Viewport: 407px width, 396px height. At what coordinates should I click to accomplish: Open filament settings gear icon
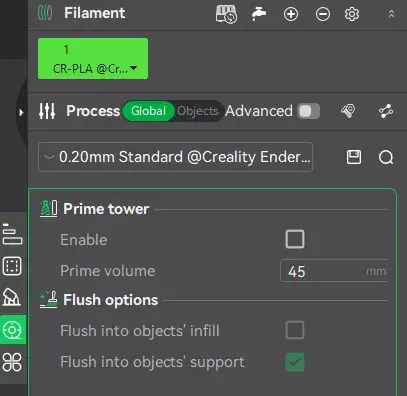[x=352, y=14]
